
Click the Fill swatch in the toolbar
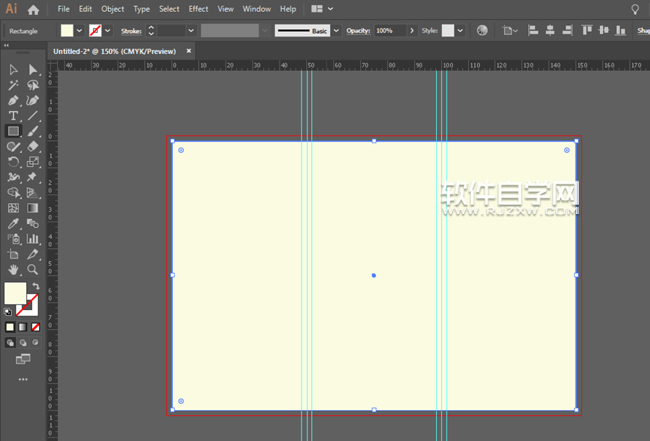coord(14,293)
